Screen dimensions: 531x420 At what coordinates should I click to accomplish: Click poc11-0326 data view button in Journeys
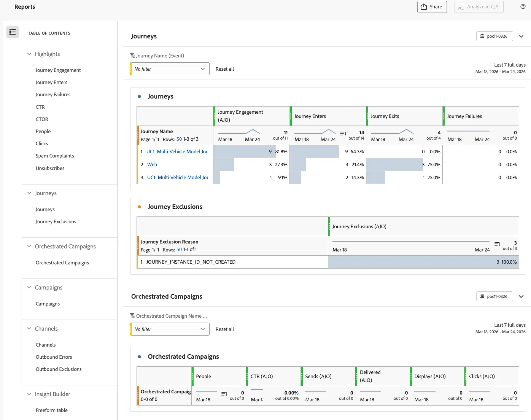pos(494,36)
